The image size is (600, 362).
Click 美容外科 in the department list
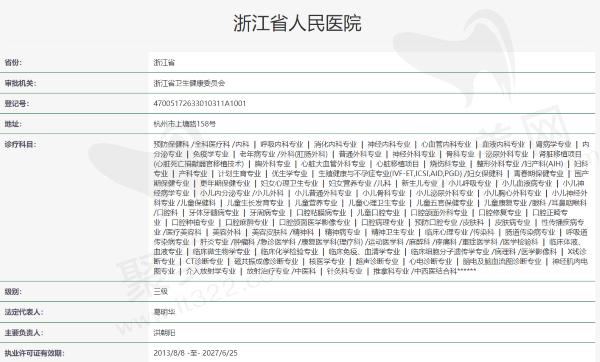point(227,232)
